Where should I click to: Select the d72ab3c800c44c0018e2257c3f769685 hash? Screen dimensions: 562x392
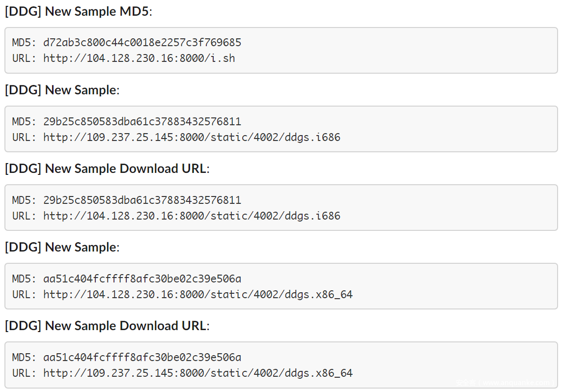point(142,43)
